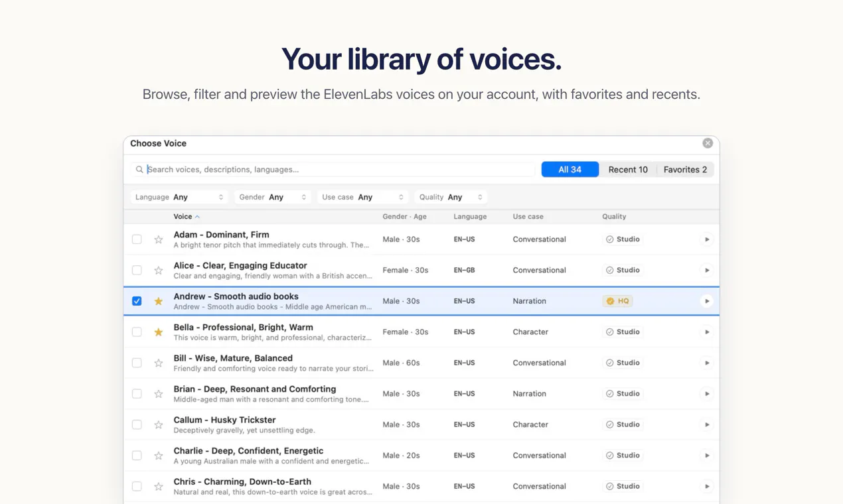Click EN-GB language cell for Alice
This screenshot has height=504, width=843.
point(465,271)
